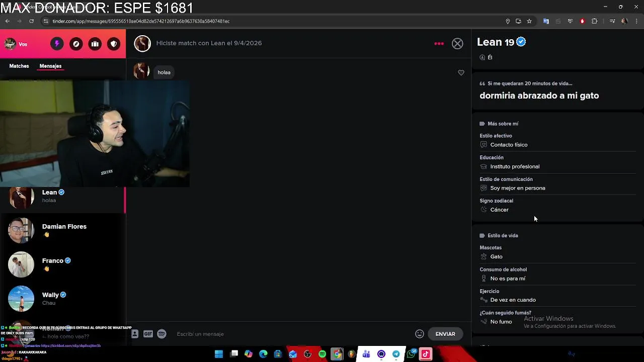Screen dimensions: 644x362
Task: Focus the 'Escribí un mensaje' input field
Action: tap(292, 334)
